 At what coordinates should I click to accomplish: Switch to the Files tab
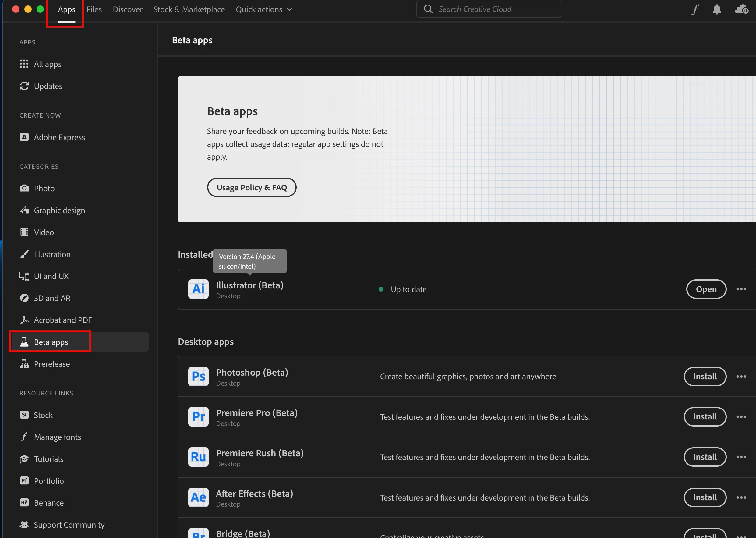[x=94, y=9]
